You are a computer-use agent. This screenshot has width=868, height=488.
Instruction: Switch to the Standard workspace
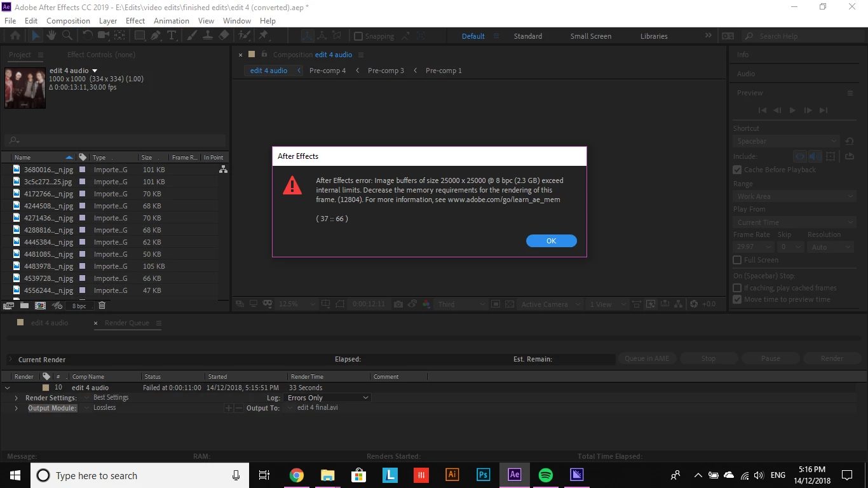(528, 36)
